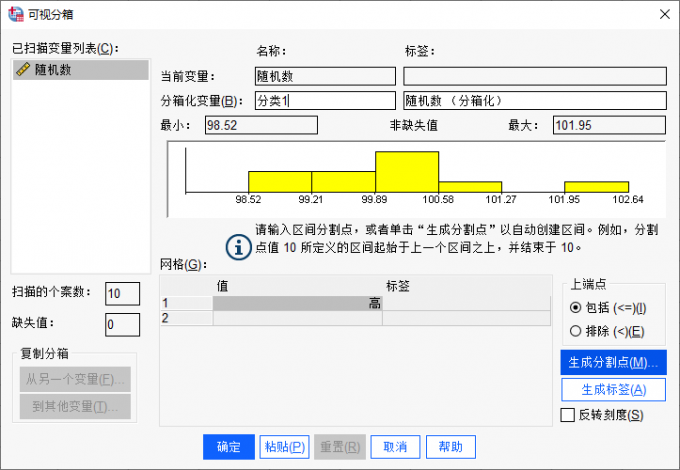Click the 粘贴 button

(x=284, y=447)
